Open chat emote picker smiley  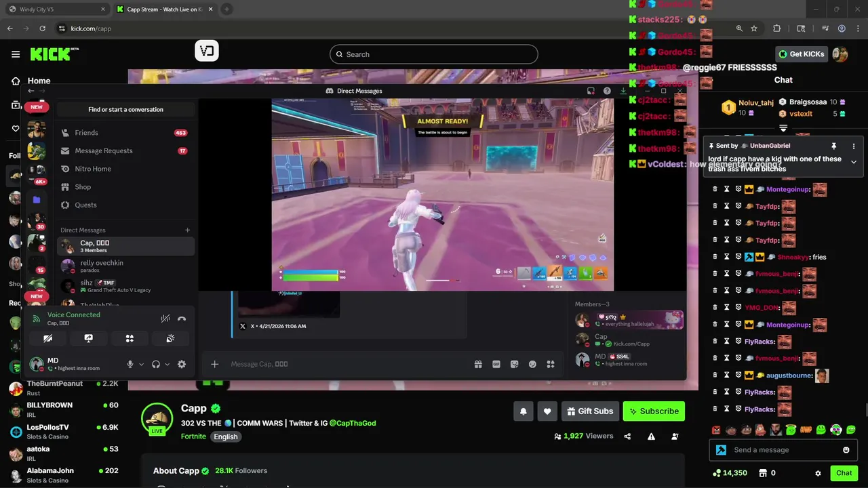[x=846, y=450]
